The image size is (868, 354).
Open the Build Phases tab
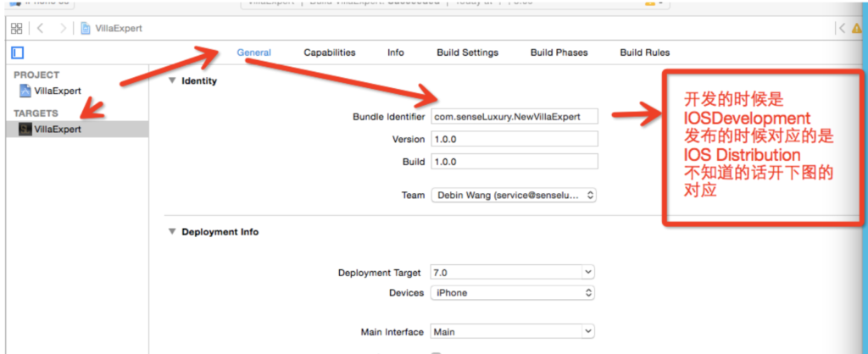pos(559,53)
